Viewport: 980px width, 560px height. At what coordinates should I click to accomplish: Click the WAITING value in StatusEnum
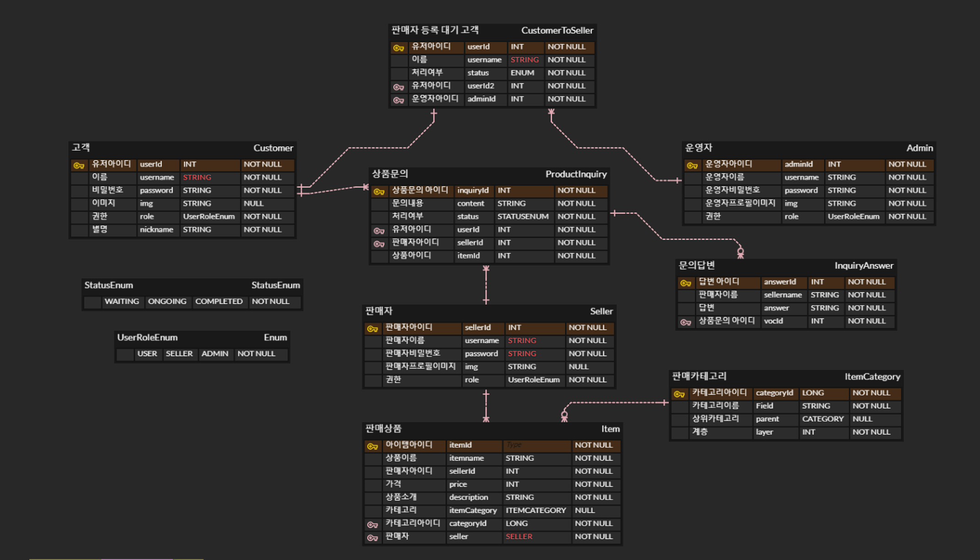pyautogui.click(x=121, y=301)
